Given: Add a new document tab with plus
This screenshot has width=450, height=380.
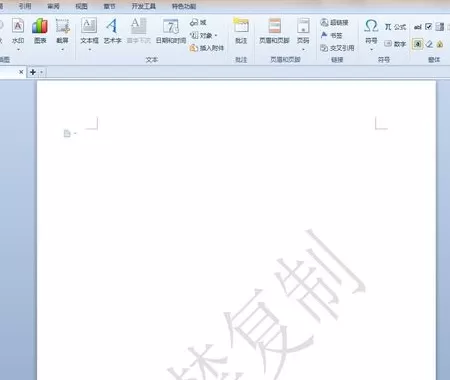Looking at the screenshot, I should [x=33, y=72].
